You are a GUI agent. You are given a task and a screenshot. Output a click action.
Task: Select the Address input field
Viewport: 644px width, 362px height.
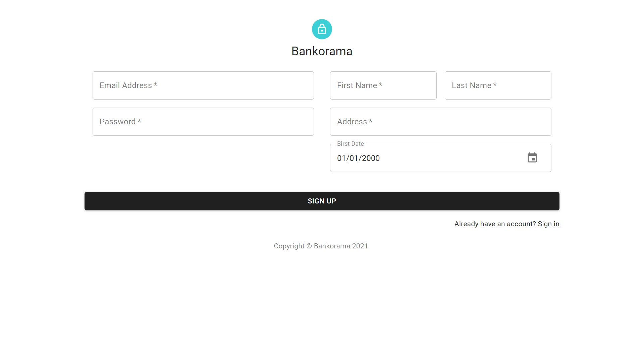(x=441, y=122)
